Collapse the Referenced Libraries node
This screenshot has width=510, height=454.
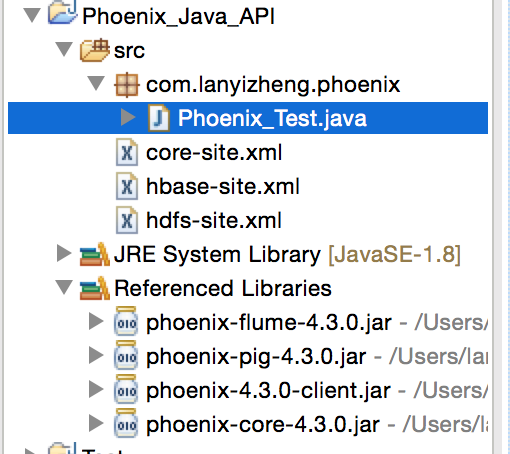click(64, 287)
